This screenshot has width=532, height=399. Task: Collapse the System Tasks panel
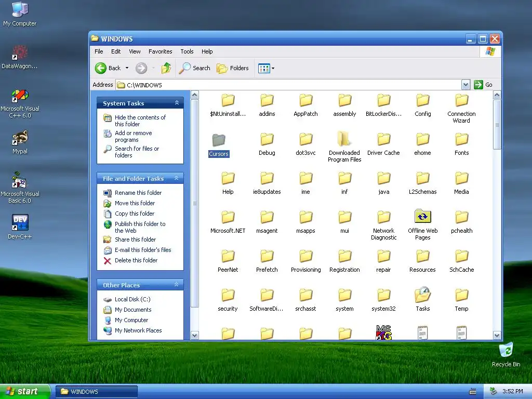(x=177, y=103)
